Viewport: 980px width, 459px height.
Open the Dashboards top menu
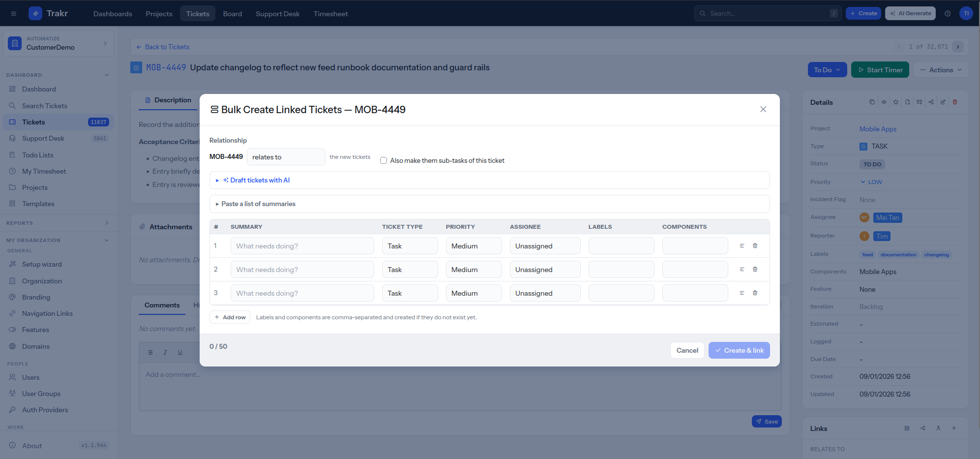(x=113, y=14)
